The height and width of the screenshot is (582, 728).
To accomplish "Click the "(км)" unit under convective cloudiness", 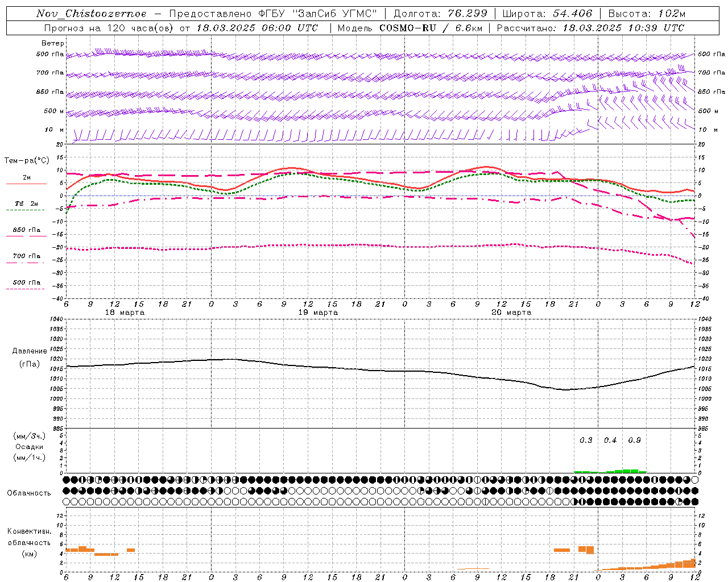I will click(x=30, y=554).
